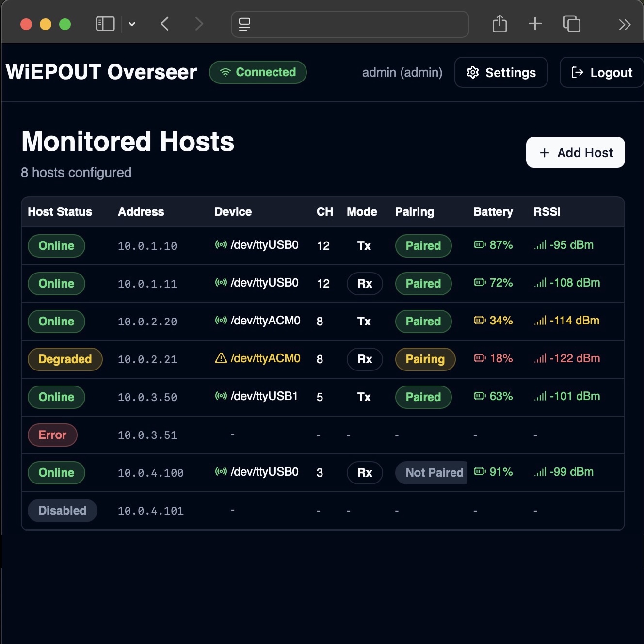
Task: Toggle the Rx mode pill for host 10.0.4.100
Action: coord(365,473)
